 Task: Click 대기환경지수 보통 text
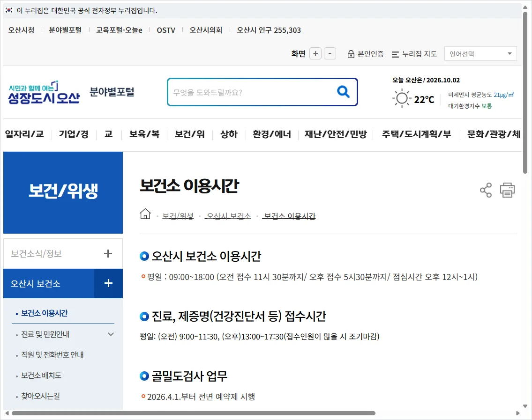coord(470,106)
